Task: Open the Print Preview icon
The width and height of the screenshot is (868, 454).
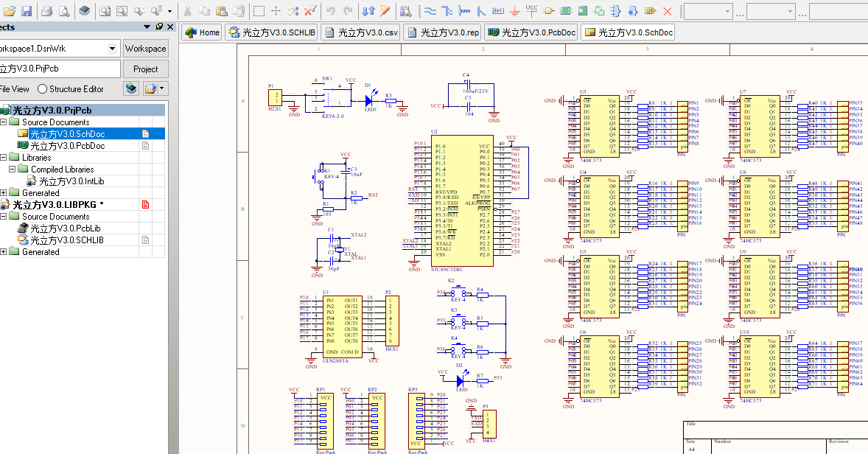Action: 64,10
